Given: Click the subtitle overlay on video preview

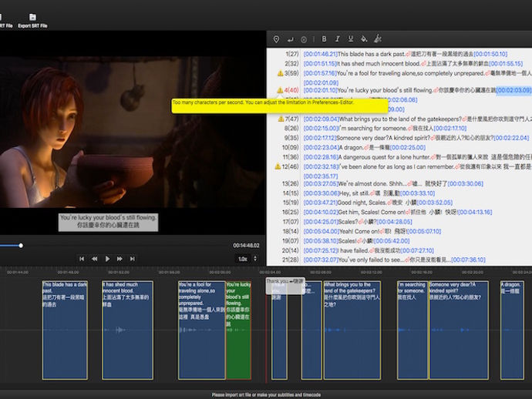Looking at the screenshot, I should pos(108,222).
